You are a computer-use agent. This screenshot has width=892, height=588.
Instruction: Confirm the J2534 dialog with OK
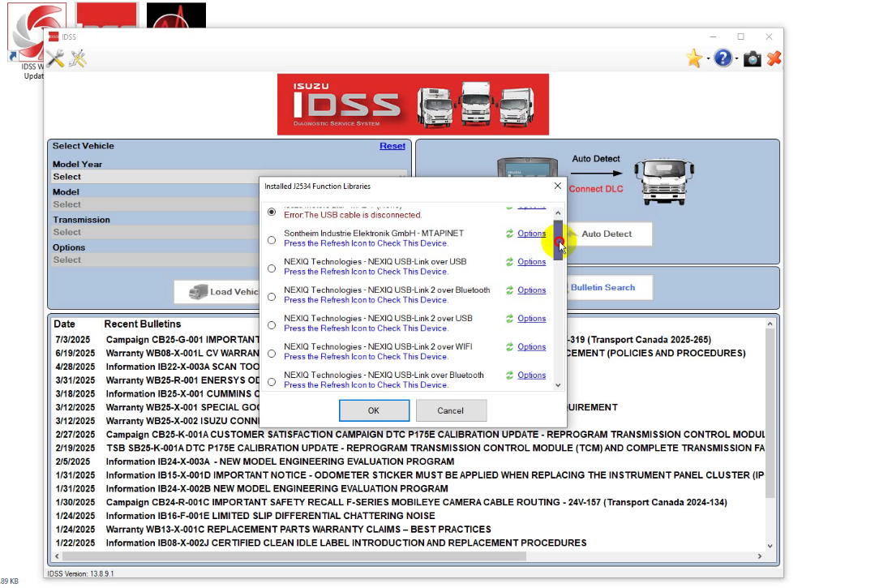[x=374, y=410]
